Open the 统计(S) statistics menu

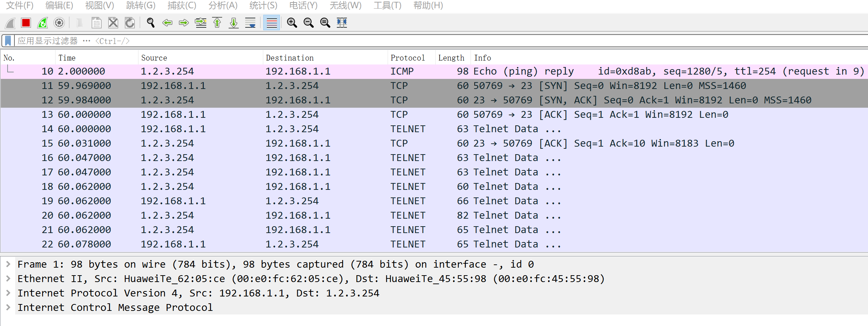point(263,5)
